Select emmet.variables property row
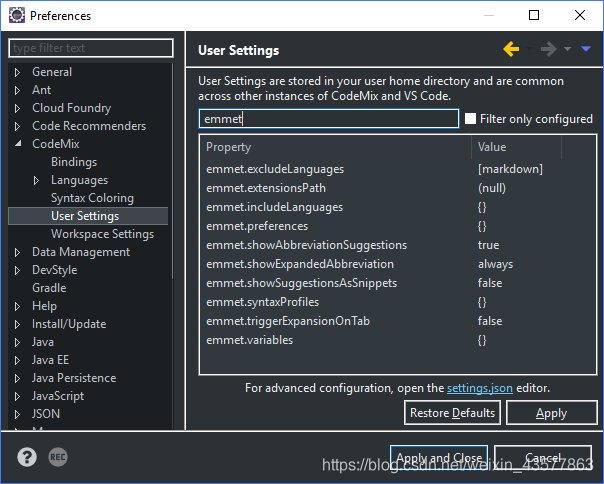 click(x=398, y=340)
